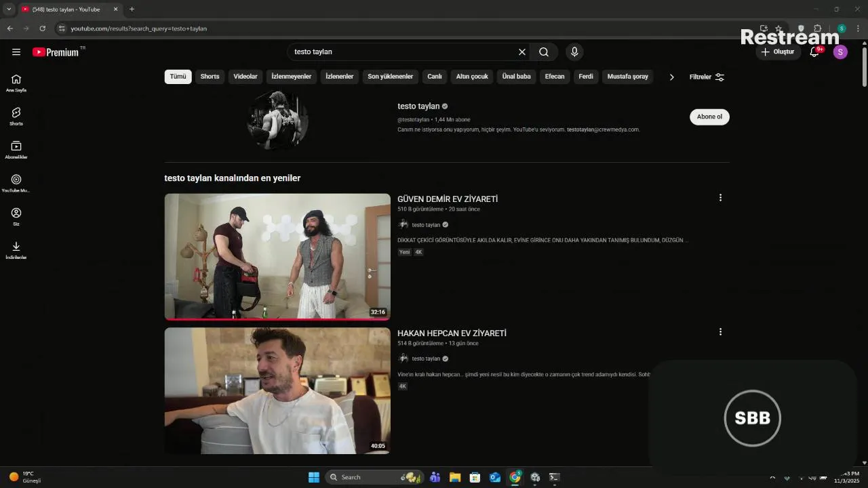This screenshot has height=488, width=868.
Task: Open Outlook from the taskbar
Action: coord(495,477)
